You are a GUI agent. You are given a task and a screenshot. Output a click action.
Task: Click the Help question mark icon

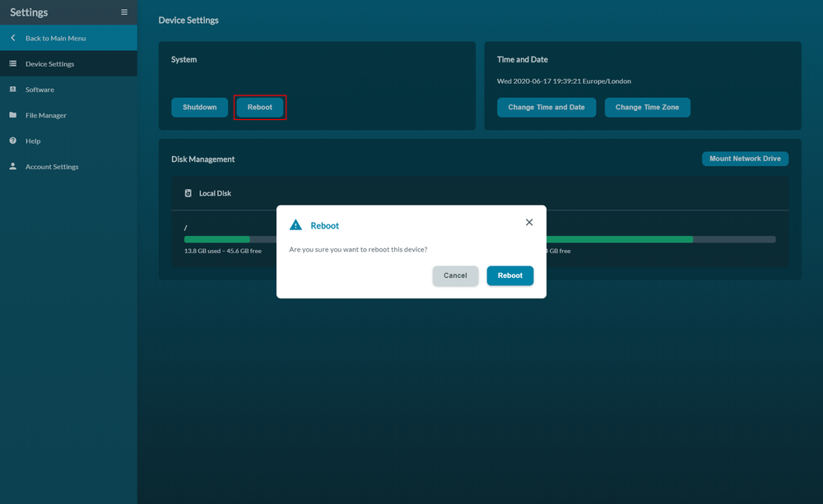[13, 141]
